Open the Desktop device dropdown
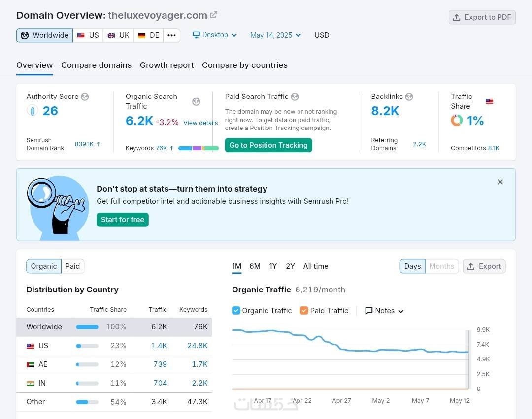Viewport: 532px width, 419px height. pos(215,35)
